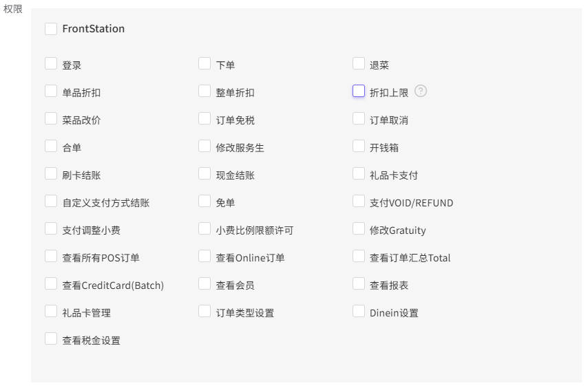The width and height of the screenshot is (588, 388).
Task: Enable the 折扣上限 checkbox
Action: [359, 91]
